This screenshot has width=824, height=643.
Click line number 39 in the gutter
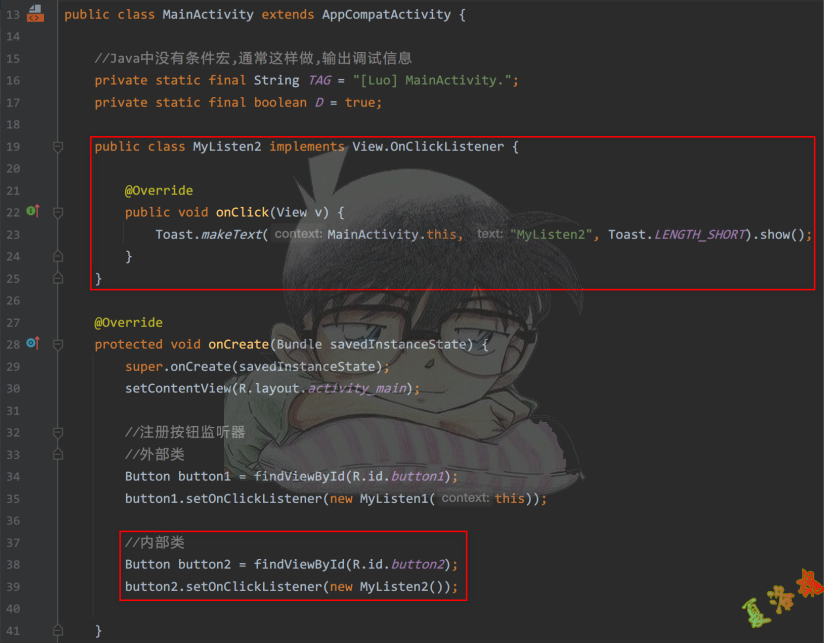pyautogui.click(x=13, y=587)
